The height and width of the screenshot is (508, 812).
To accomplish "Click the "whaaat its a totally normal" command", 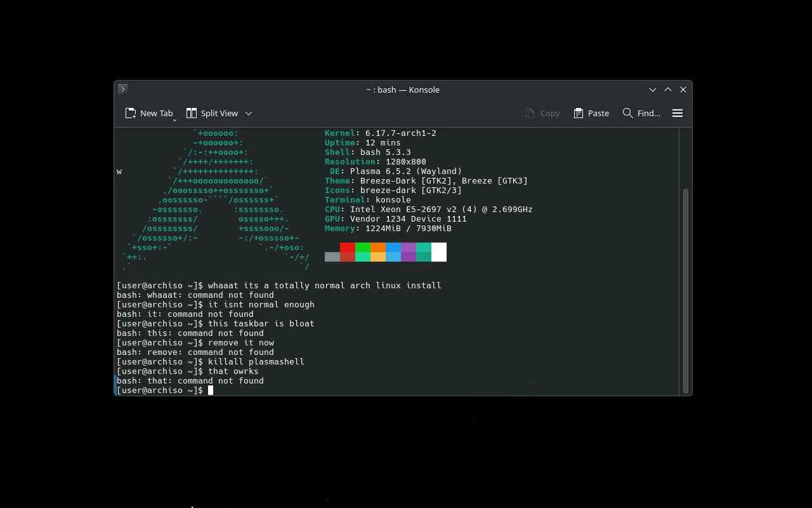I will click(x=325, y=286).
